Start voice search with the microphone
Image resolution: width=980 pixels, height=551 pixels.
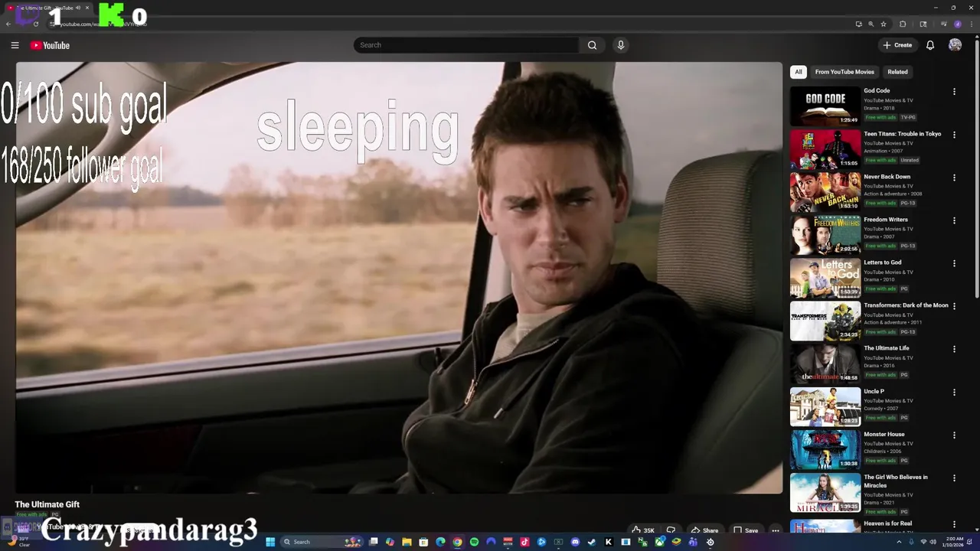621,45
